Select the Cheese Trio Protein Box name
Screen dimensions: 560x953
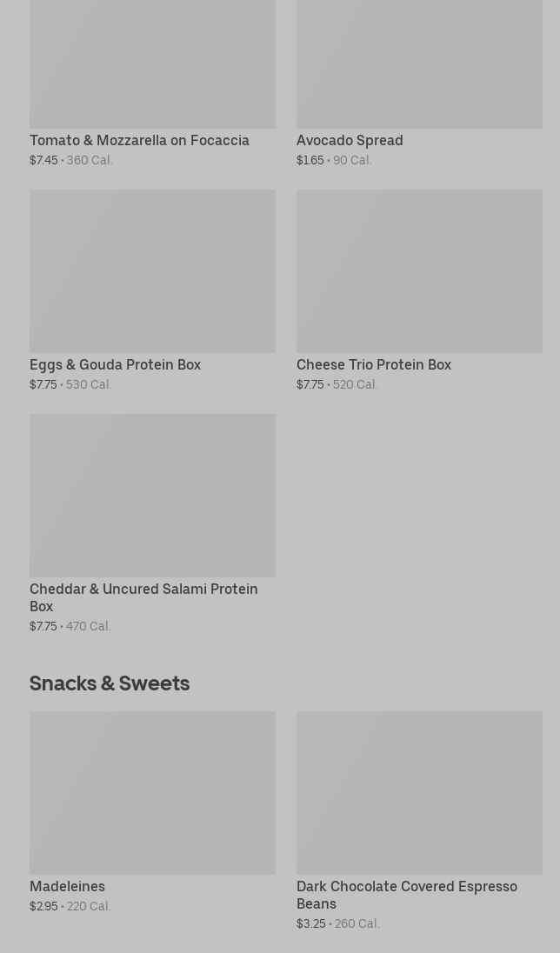(374, 365)
